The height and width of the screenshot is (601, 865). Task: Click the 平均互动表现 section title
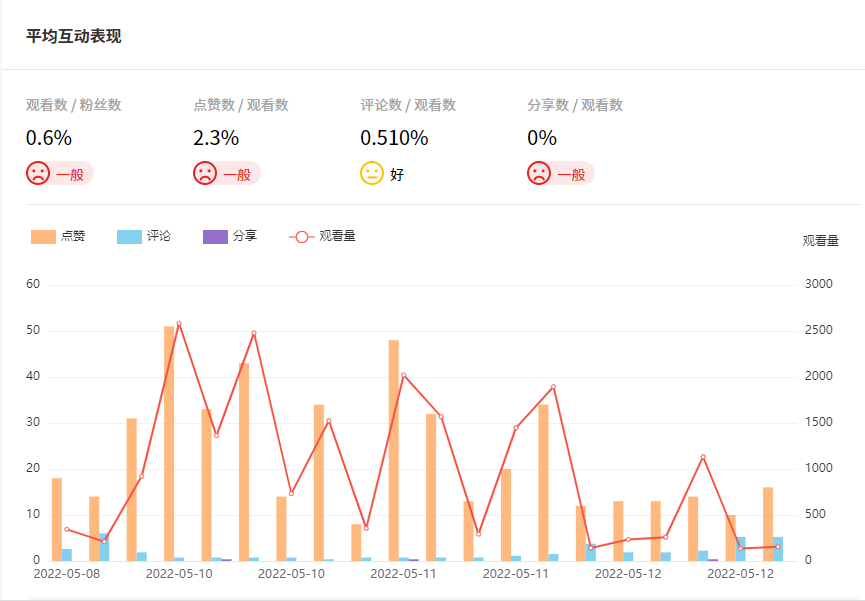(x=74, y=36)
